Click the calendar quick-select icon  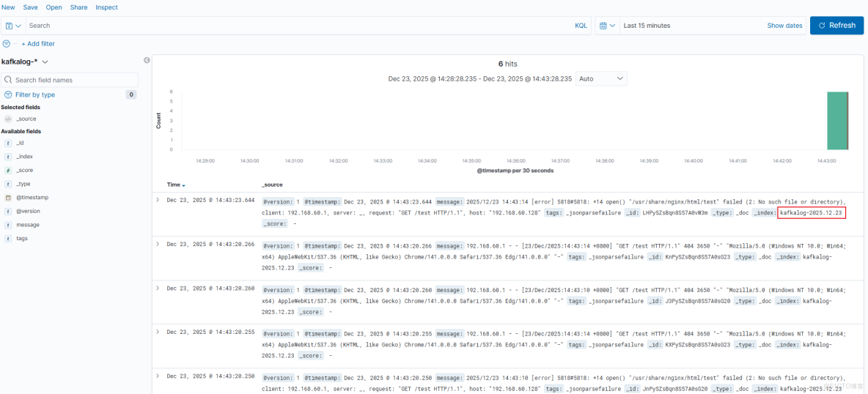point(607,26)
